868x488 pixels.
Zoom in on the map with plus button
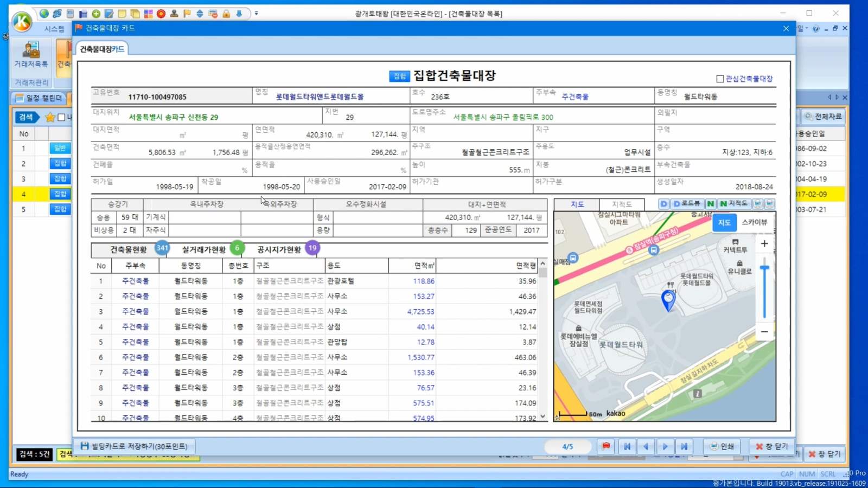click(764, 244)
